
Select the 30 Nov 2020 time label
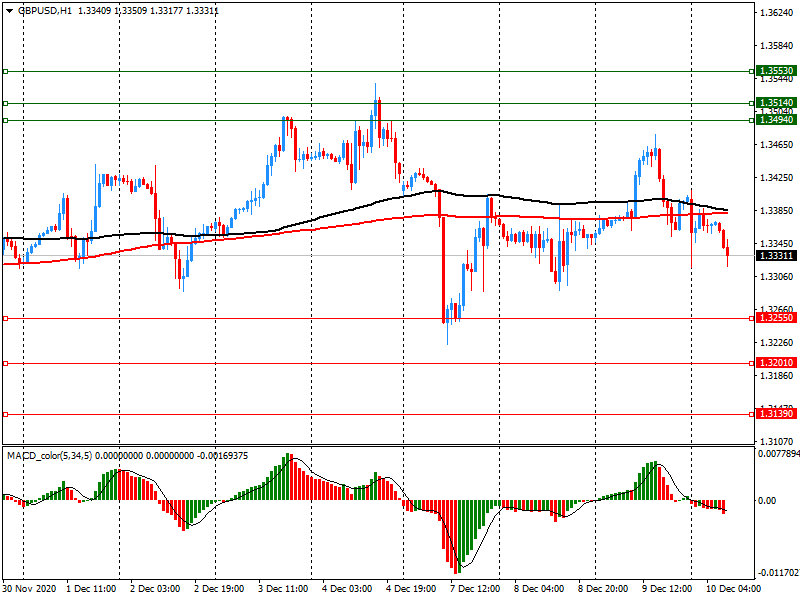pyautogui.click(x=31, y=589)
